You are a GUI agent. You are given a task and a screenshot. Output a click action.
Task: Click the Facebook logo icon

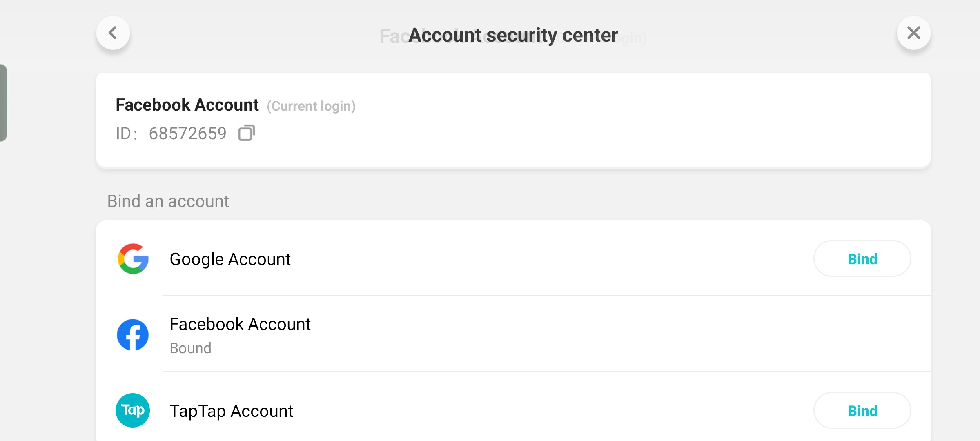coord(133,335)
